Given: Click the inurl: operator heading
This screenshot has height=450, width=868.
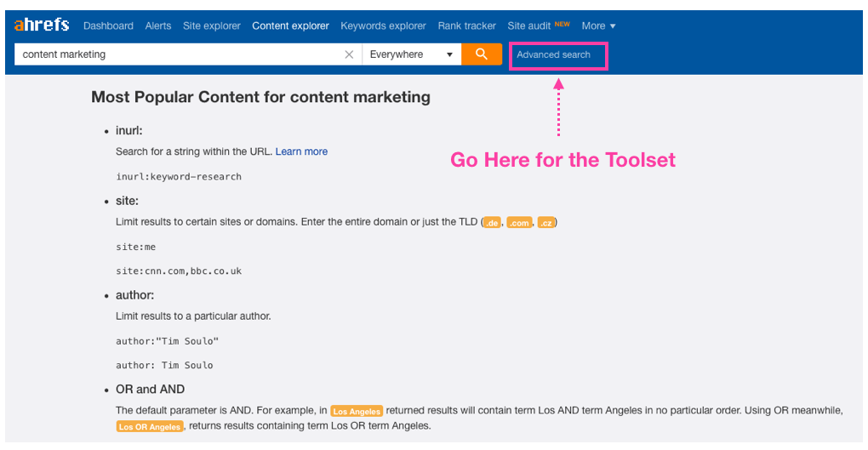Looking at the screenshot, I should pyautogui.click(x=129, y=131).
